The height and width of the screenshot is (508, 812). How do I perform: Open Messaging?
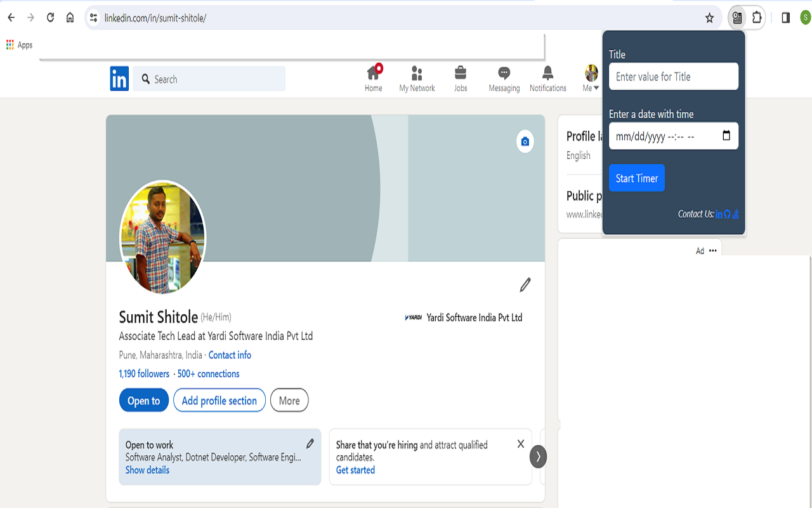(504, 79)
